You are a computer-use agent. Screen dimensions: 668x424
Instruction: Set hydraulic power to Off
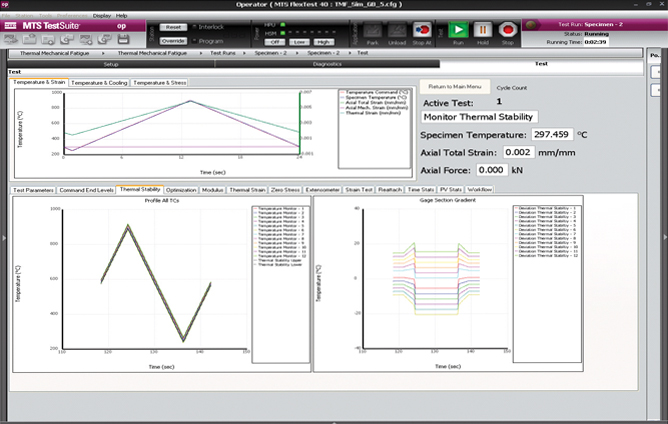276,41
